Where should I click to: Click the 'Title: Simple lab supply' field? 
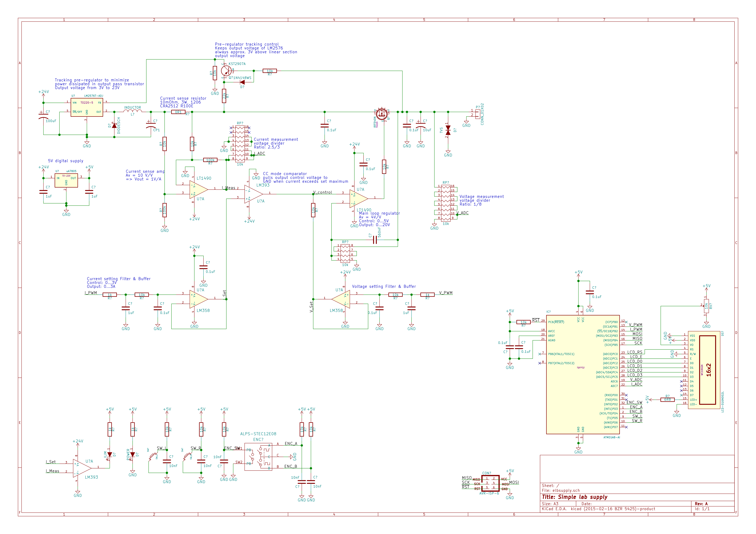point(575,497)
